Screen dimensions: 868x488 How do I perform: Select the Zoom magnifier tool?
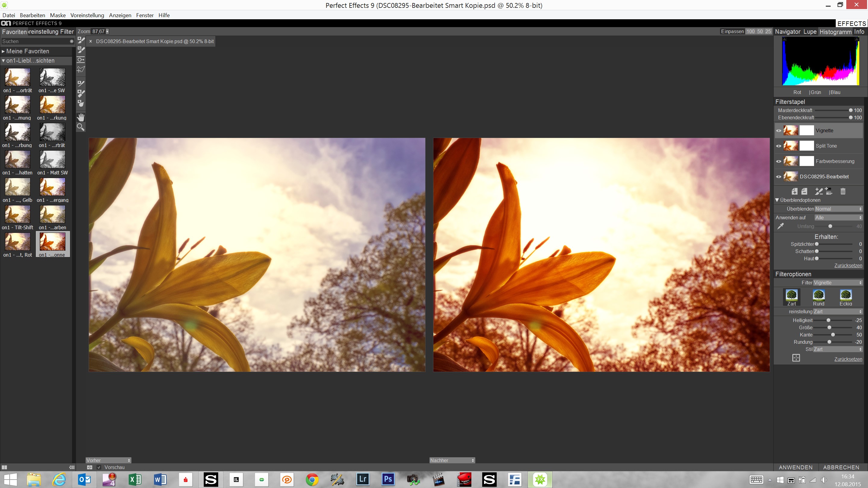click(x=81, y=127)
